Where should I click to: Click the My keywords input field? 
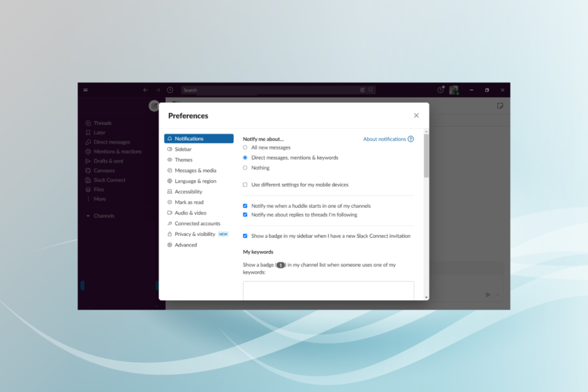click(x=329, y=290)
